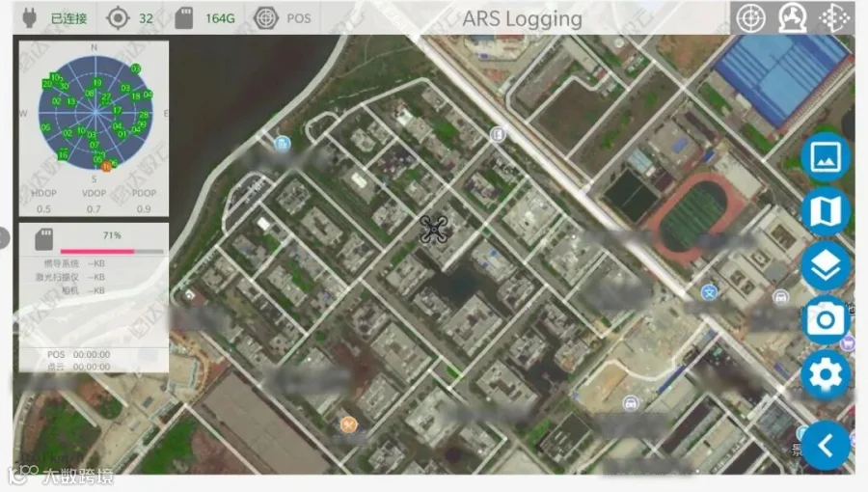The width and height of the screenshot is (868, 492).
Task: Tap the camera capture button
Action: pos(826,320)
